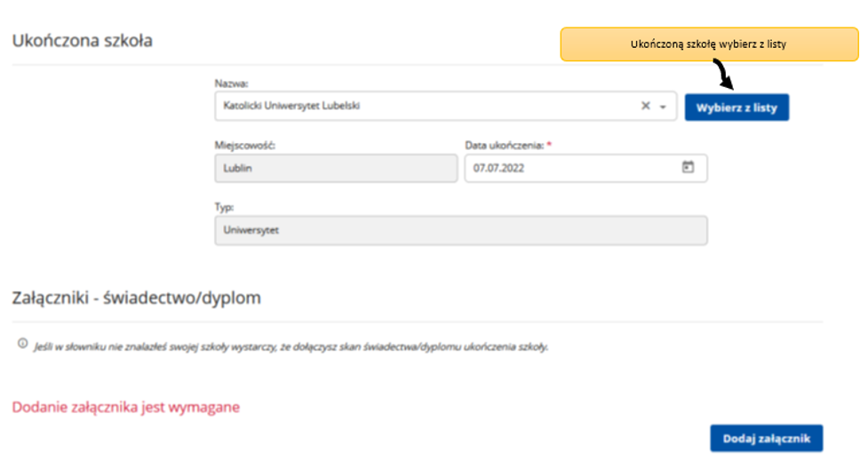The width and height of the screenshot is (868, 468).
Task: Click the Typ label text
Action: (223, 207)
